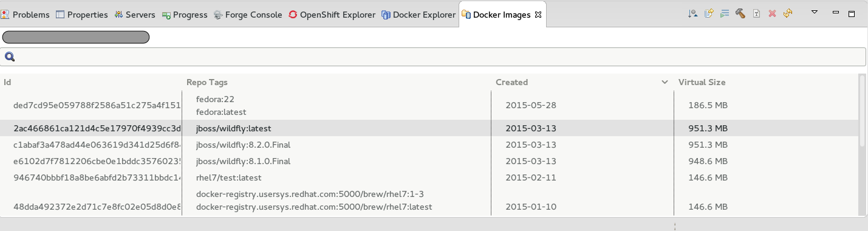Click the Tag Image icon
The width and height of the screenshot is (868, 231).
point(756,14)
